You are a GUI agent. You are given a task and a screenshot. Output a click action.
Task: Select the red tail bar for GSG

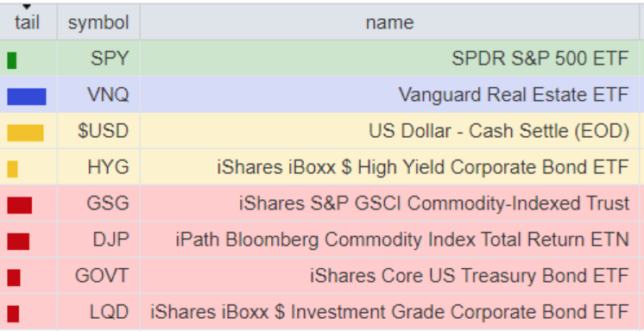tap(20, 205)
